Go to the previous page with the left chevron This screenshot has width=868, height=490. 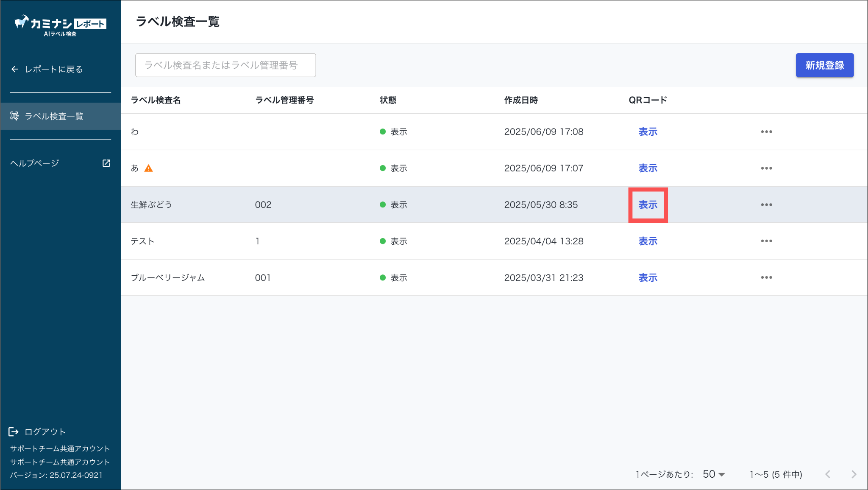tap(828, 474)
